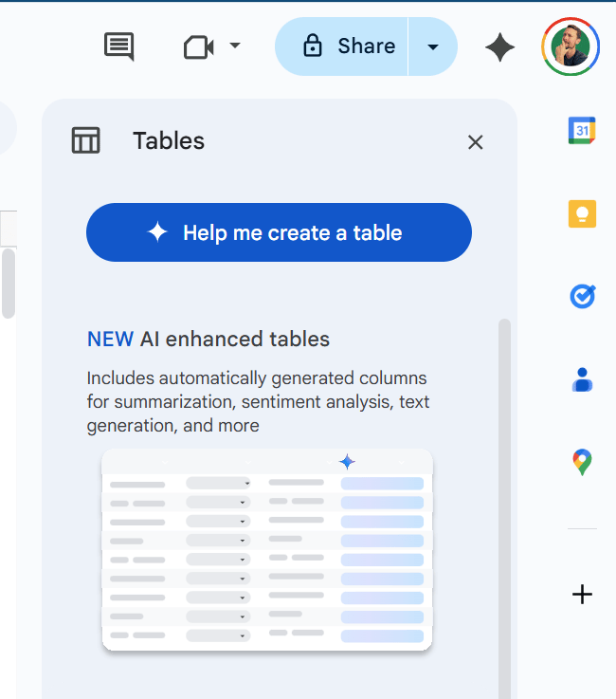Screen dimensions: 616x699
Task: Open the comment history icon
Action: pyautogui.click(x=118, y=46)
